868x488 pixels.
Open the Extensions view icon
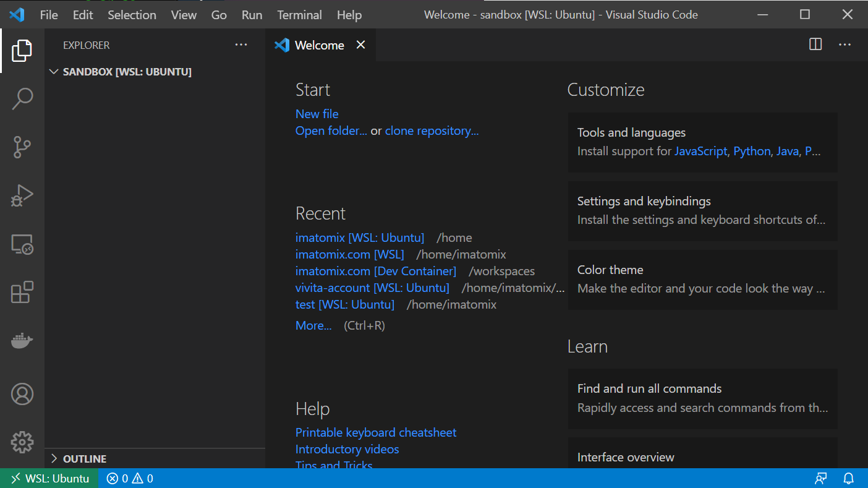[x=22, y=292]
